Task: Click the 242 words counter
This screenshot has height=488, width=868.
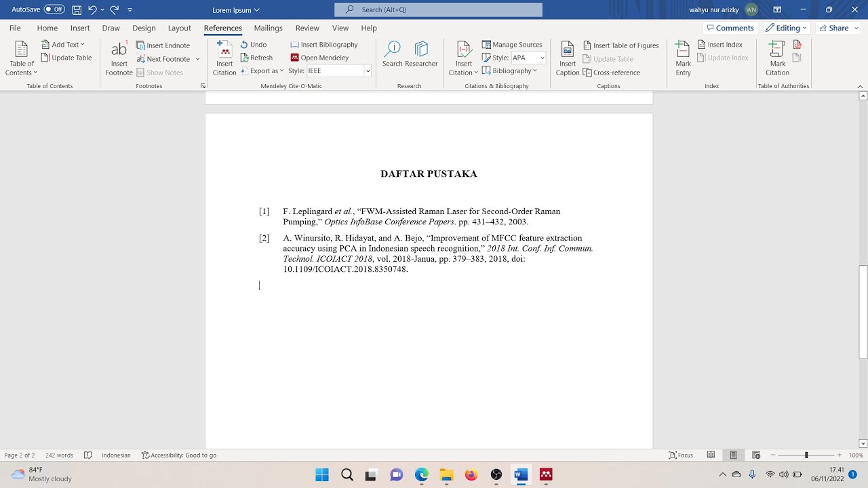Action: [59, 455]
